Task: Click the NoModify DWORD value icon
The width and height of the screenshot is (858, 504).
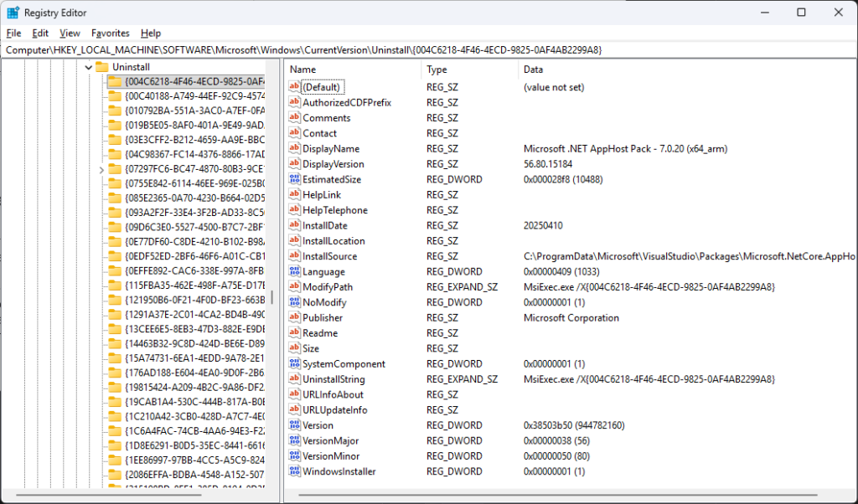Action: 294,301
